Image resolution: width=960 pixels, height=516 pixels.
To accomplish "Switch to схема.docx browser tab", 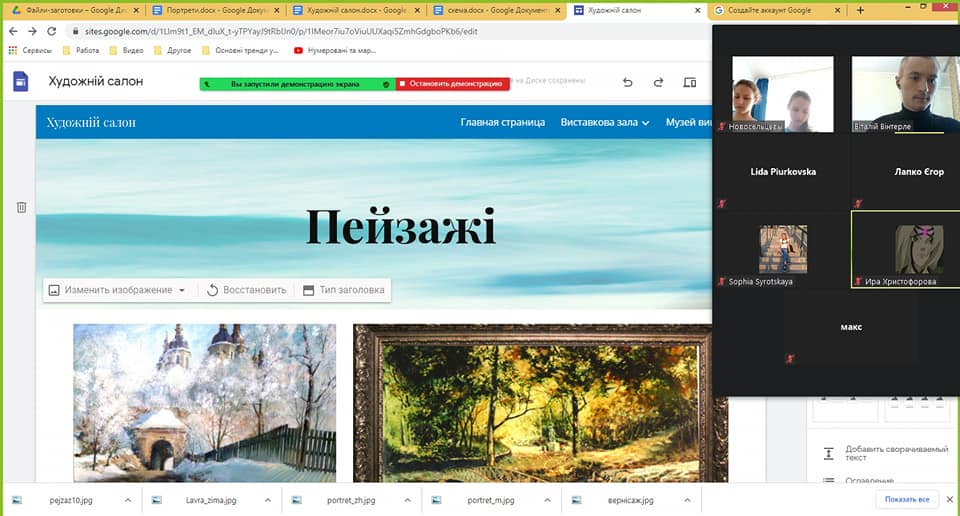I will (495, 10).
